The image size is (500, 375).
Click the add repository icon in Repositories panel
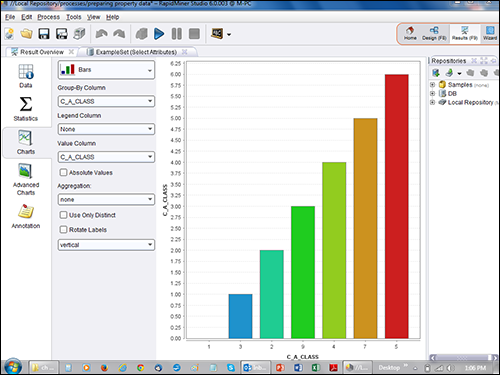pyautogui.click(x=449, y=73)
